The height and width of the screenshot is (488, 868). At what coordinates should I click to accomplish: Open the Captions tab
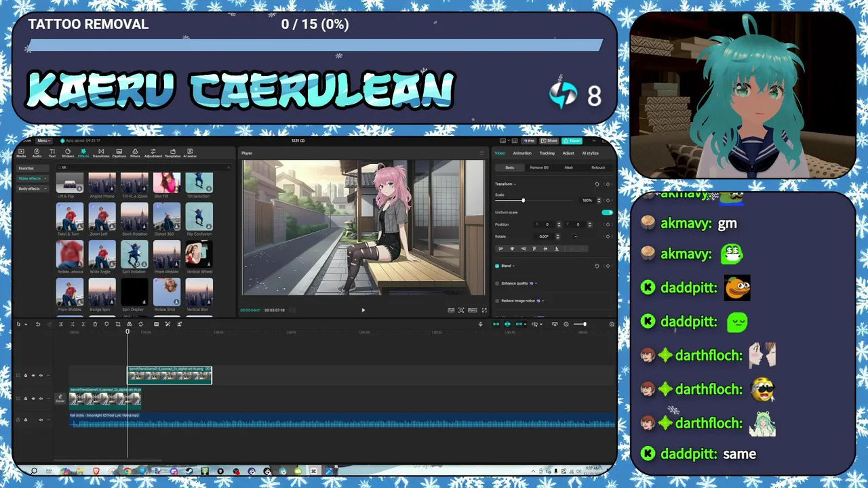tap(119, 153)
